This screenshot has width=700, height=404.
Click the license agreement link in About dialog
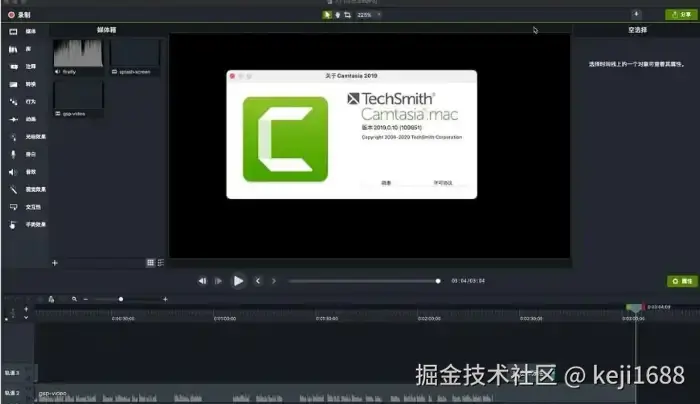click(x=443, y=183)
